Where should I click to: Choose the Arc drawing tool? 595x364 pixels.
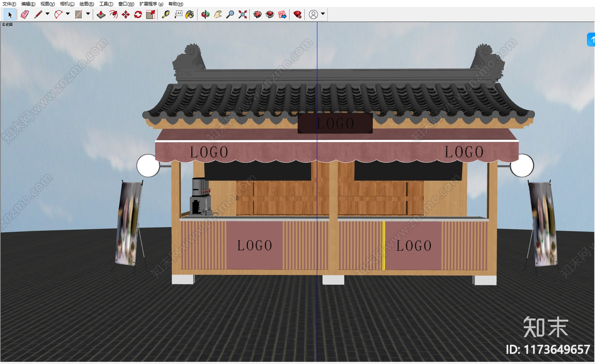(x=58, y=15)
